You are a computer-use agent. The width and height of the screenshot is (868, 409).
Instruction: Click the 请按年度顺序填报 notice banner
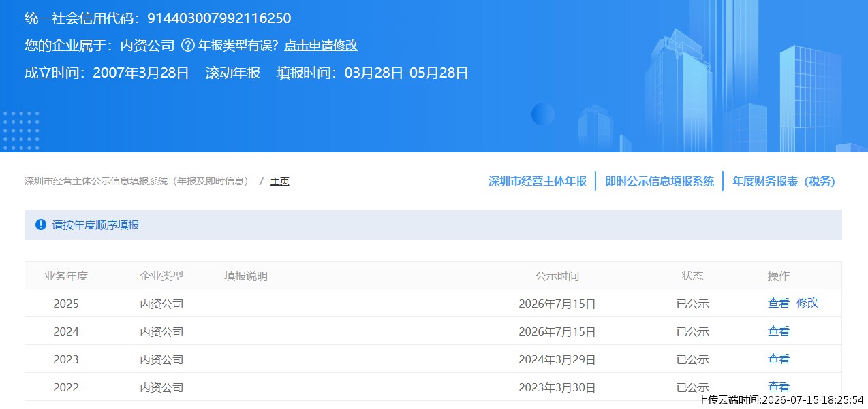coord(433,225)
